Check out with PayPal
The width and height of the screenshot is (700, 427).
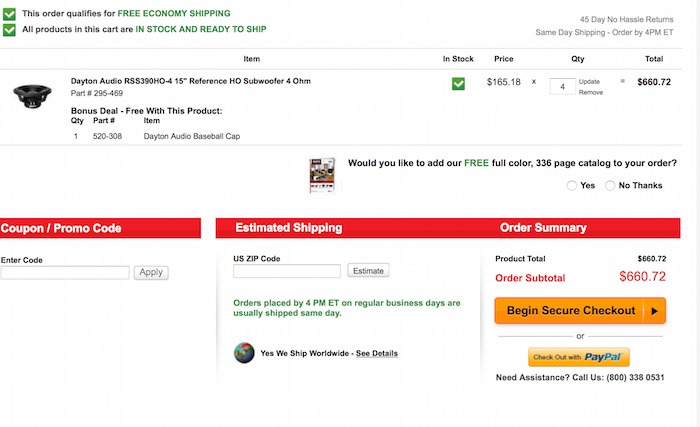coord(579,357)
